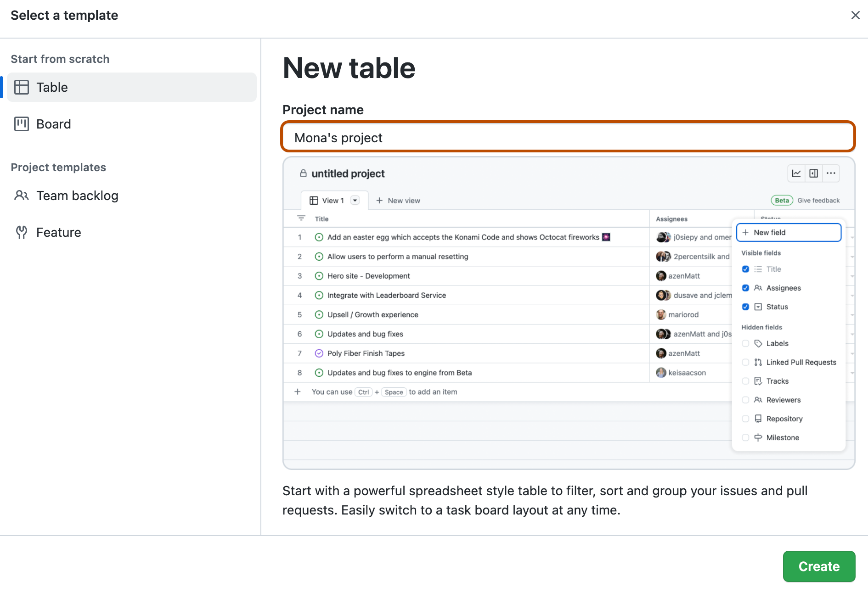
Task: Add a New view
Action: 398,201
